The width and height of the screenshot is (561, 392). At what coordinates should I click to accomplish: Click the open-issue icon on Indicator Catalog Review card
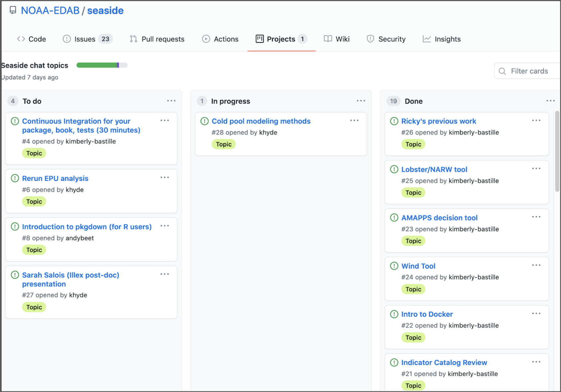pos(394,362)
